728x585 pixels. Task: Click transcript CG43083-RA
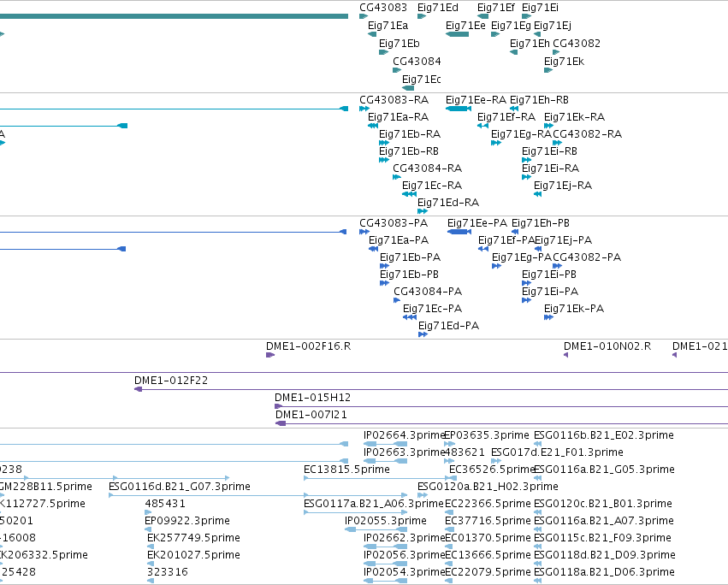394,100
